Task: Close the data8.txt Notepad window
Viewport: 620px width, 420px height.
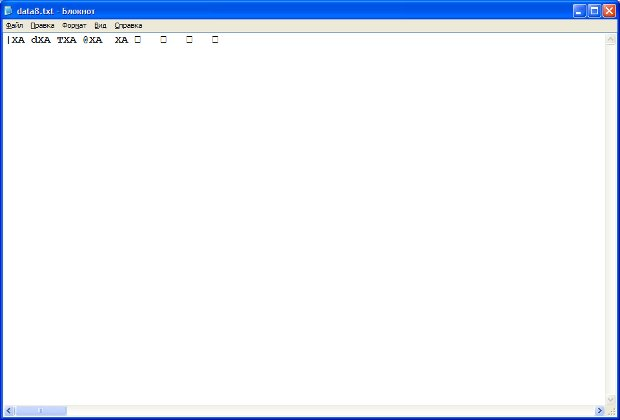Action: click(609, 11)
